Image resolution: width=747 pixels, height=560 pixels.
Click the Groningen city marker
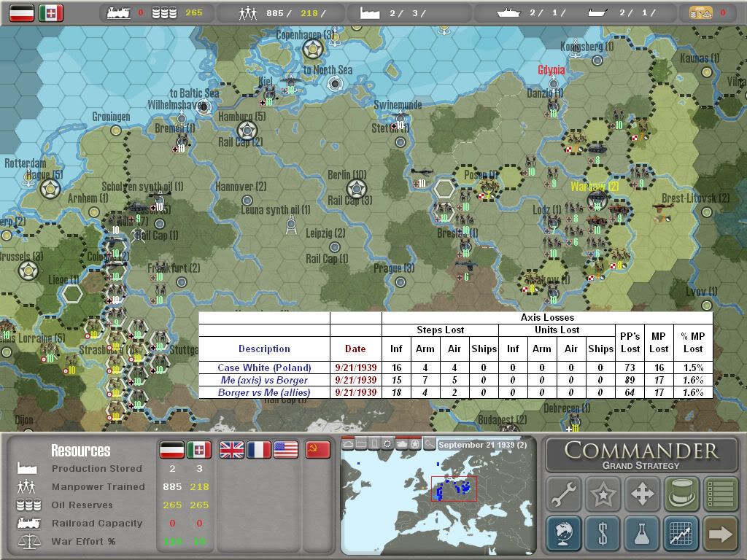click(116, 131)
